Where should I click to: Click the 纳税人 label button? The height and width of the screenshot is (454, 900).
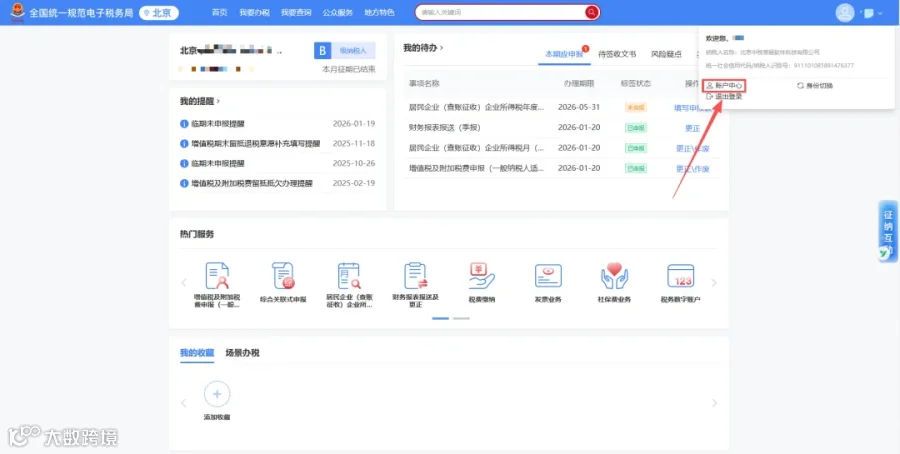click(354, 51)
